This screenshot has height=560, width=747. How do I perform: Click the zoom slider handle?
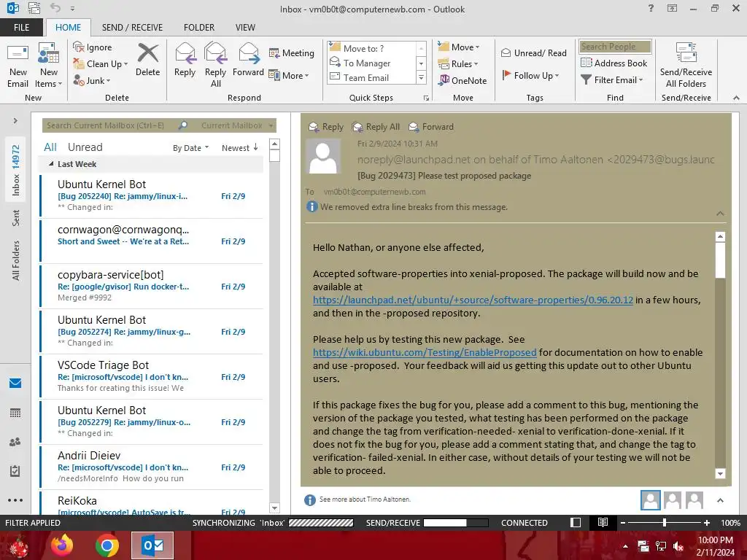665,522
